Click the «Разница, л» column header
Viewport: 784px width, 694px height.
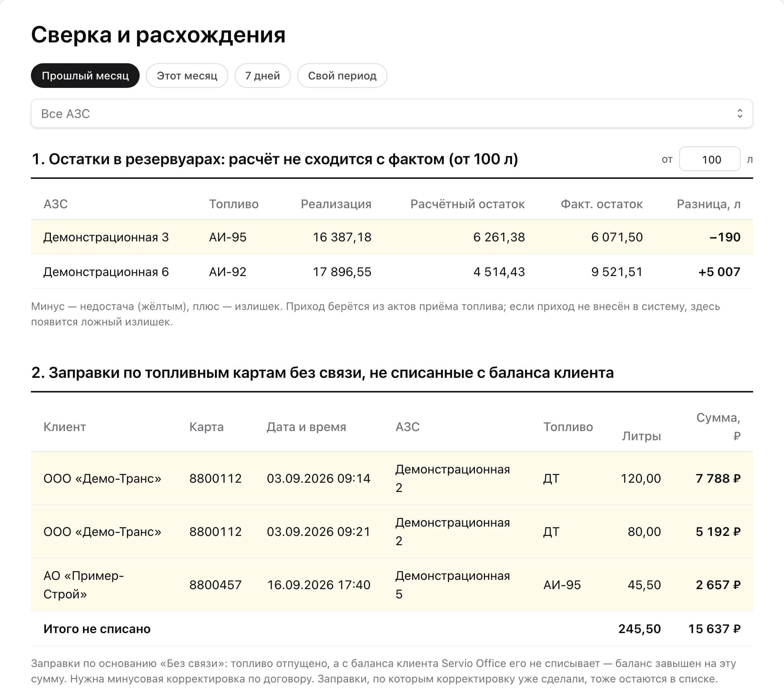[x=708, y=204]
